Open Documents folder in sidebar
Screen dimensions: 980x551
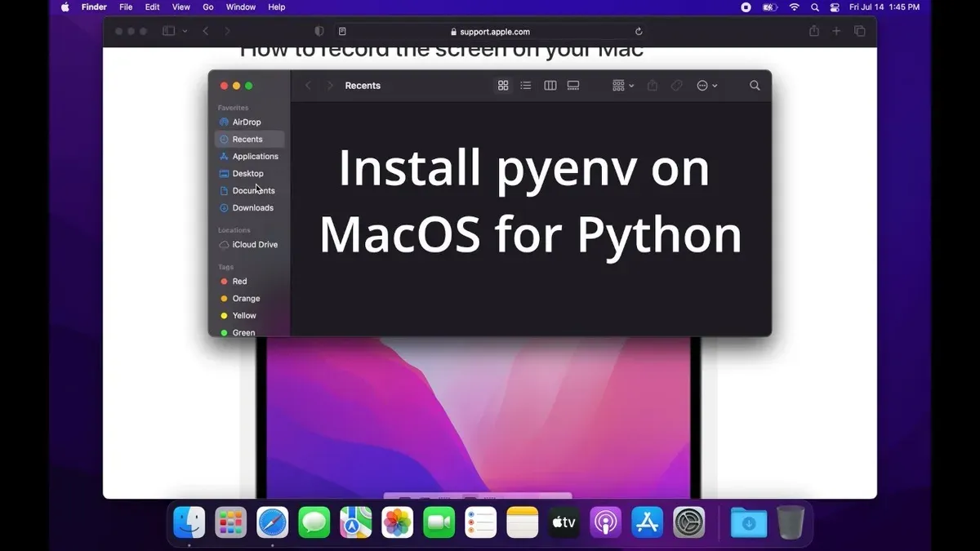click(x=249, y=191)
